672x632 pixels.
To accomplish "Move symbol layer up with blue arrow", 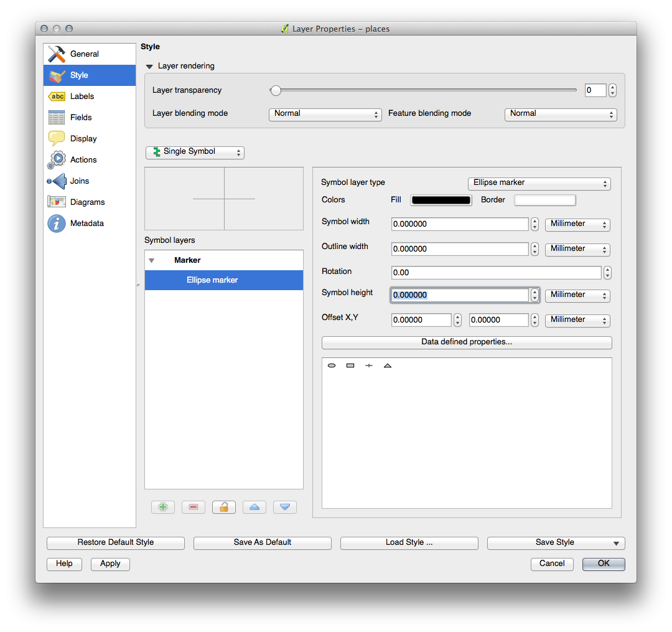I will point(254,507).
